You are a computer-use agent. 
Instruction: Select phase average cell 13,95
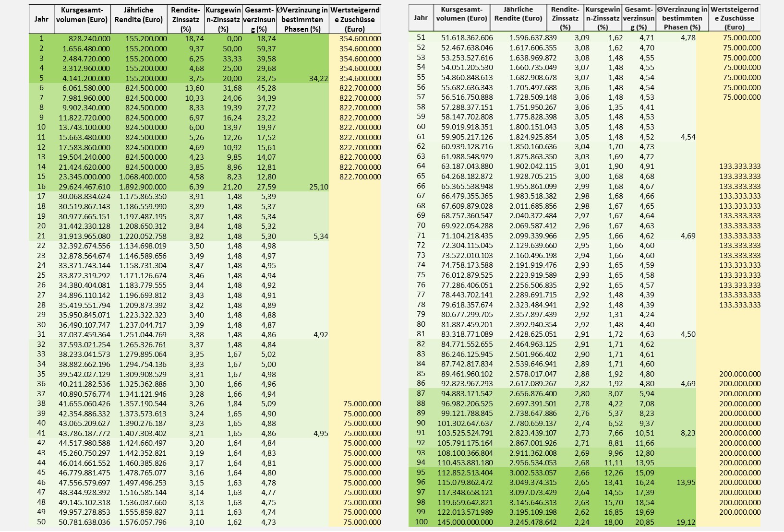point(686,483)
